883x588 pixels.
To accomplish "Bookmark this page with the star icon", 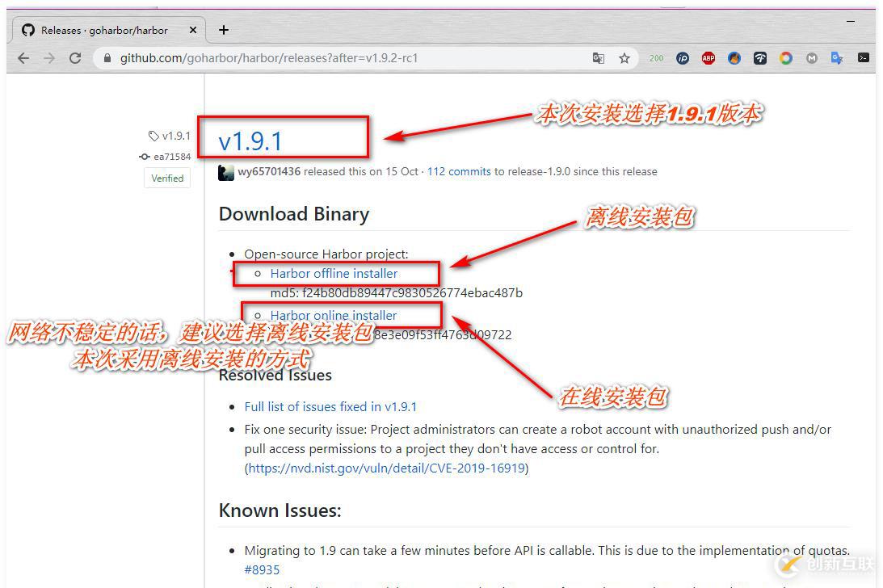I will 624,58.
